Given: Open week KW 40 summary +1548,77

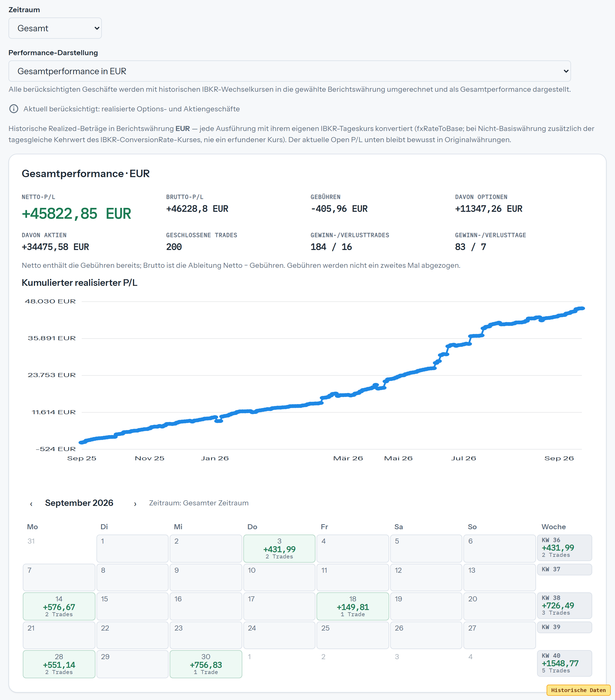Looking at the screenshot, I should coord(564,663).
